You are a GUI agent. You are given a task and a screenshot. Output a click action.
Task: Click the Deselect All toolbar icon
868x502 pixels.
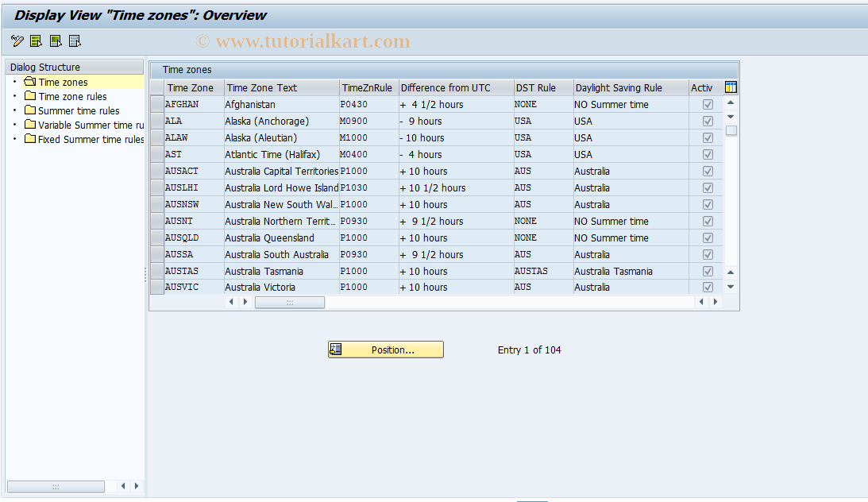(x=74, y=41)
